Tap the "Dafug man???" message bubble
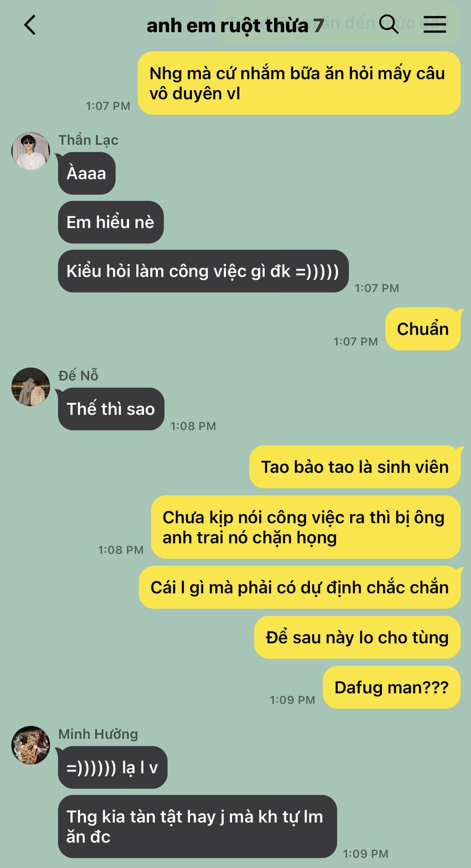The image size is (471, 868). (391, 687)
